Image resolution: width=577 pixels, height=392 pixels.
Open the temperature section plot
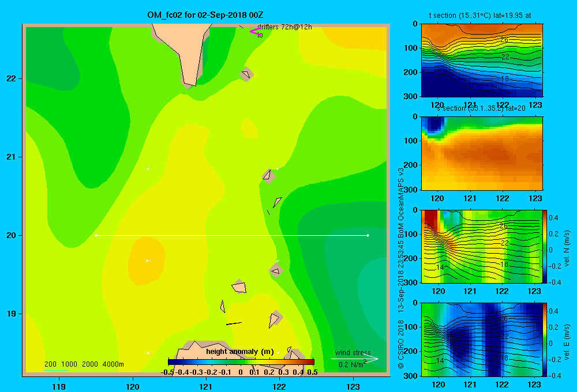point(482,61)
